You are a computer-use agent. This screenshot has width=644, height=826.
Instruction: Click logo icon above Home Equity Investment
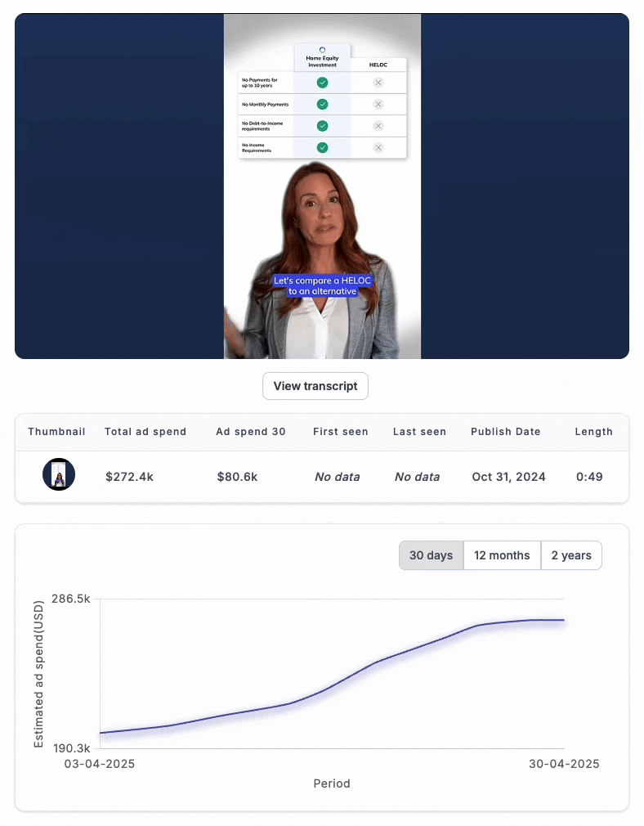pos(322,50)
